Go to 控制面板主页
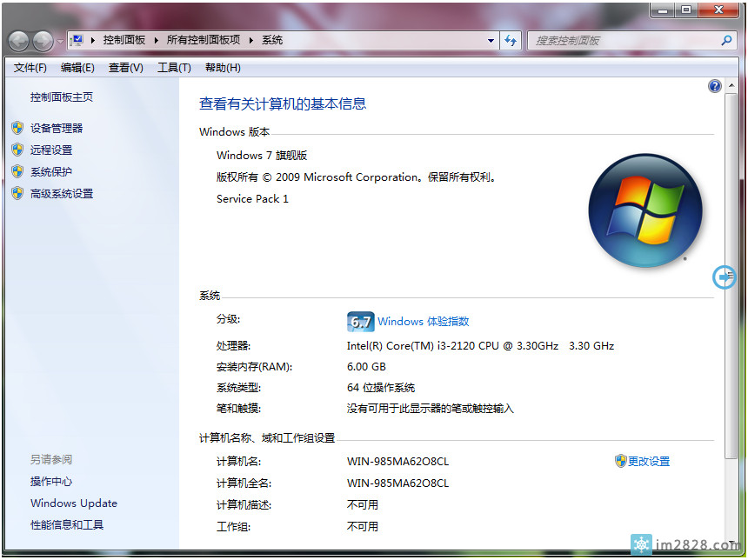The height and width of the screenshot is (560, 748). [x=62, y=97]
